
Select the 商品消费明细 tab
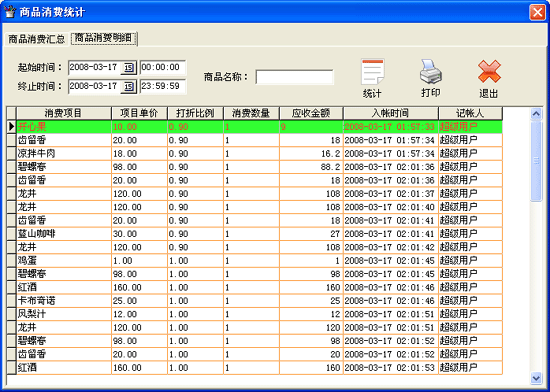(x=103, y=38)
